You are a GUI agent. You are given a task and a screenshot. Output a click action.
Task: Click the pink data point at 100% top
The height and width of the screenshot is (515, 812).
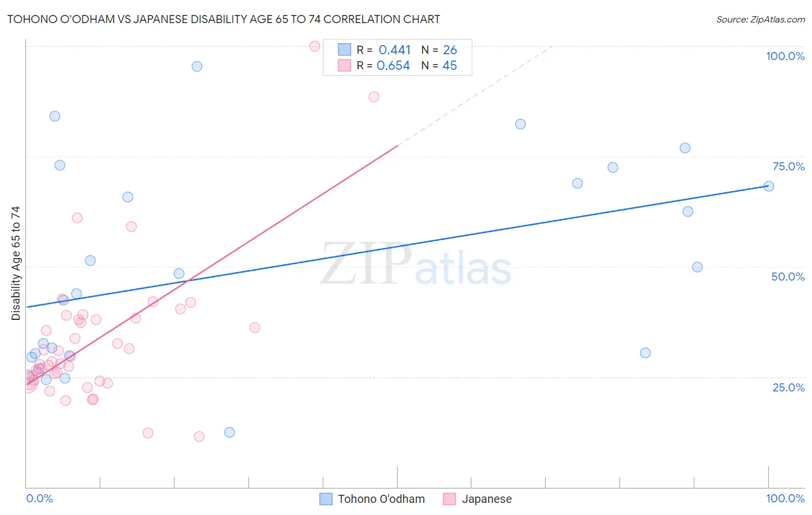pyautogui.click(x=315, y=46)
